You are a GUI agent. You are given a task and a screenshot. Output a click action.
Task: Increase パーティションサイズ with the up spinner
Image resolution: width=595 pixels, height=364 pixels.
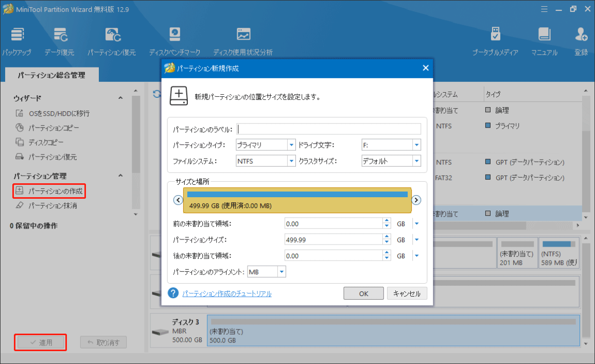click(x=387, y=237)
